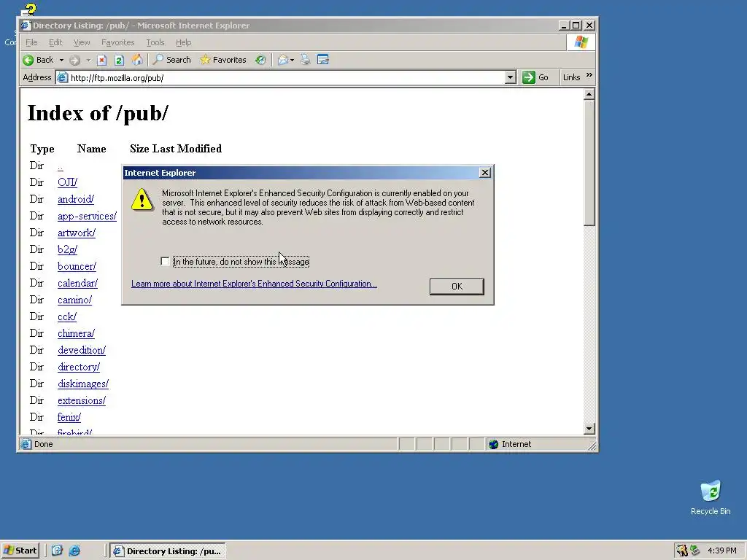
Task: Open the View menu
Action: (x=82, y=42)
